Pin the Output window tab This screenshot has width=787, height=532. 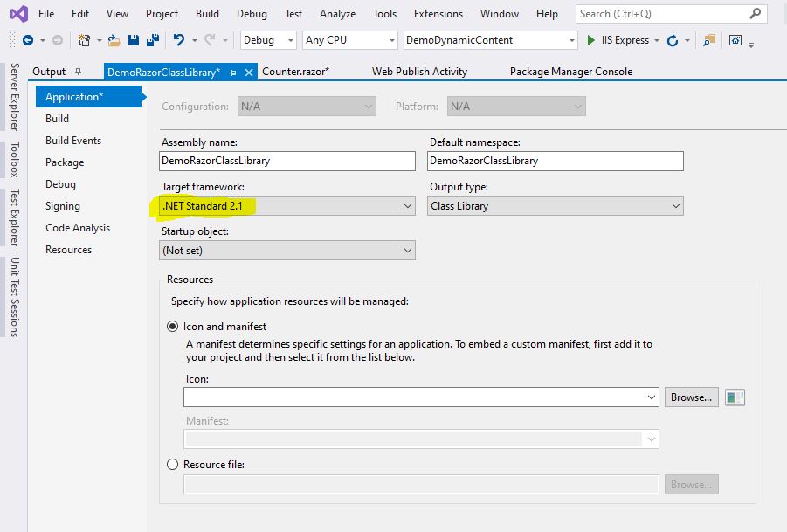[x=78, y=72]
